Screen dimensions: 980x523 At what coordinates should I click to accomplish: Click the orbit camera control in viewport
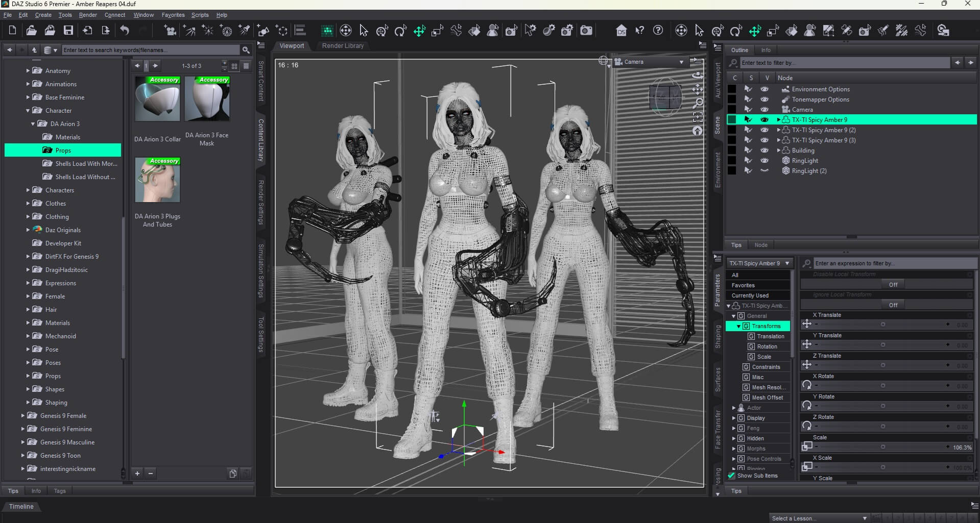click(697, 75)
